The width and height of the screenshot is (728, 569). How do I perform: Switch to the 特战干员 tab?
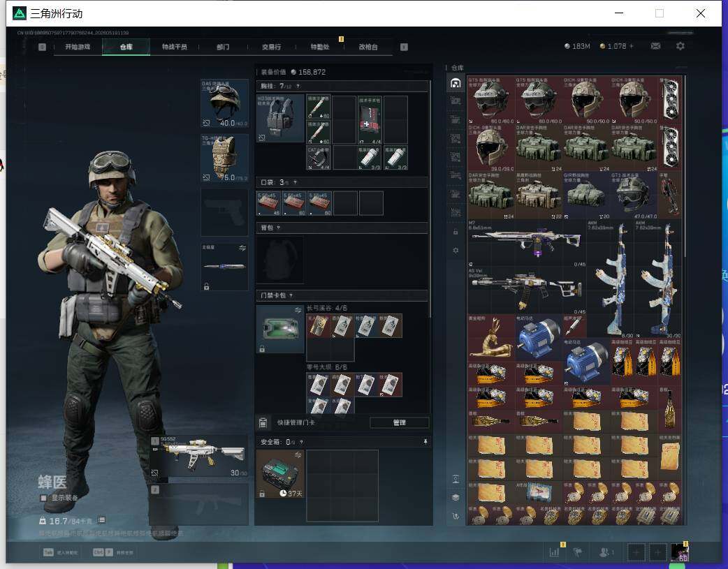tap(174, 47)
